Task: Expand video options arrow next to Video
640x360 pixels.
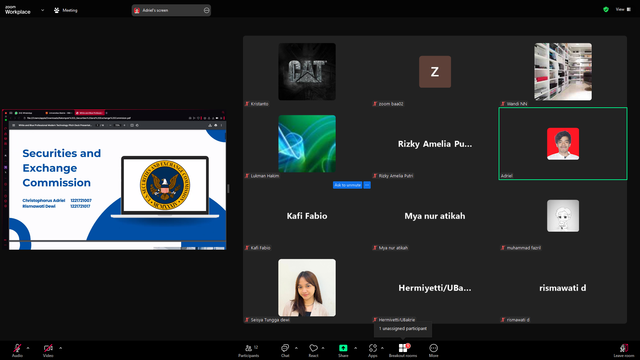Action: [60, 348]
